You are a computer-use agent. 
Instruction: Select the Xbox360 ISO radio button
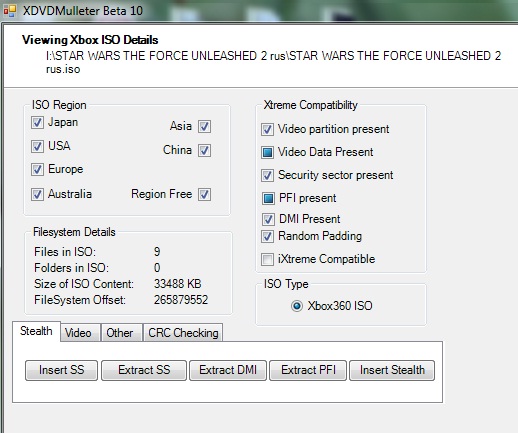point(297,306)
